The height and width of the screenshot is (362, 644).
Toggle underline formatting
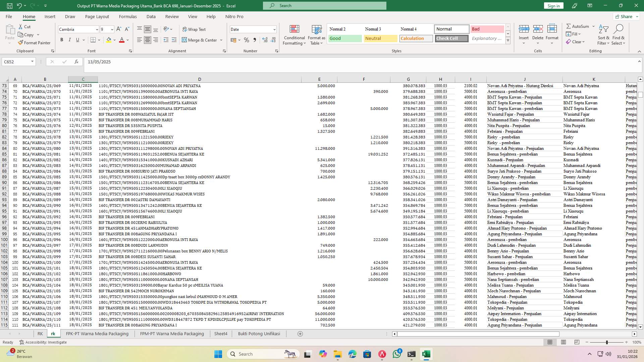pyautogui.click(x=77, y=40)
